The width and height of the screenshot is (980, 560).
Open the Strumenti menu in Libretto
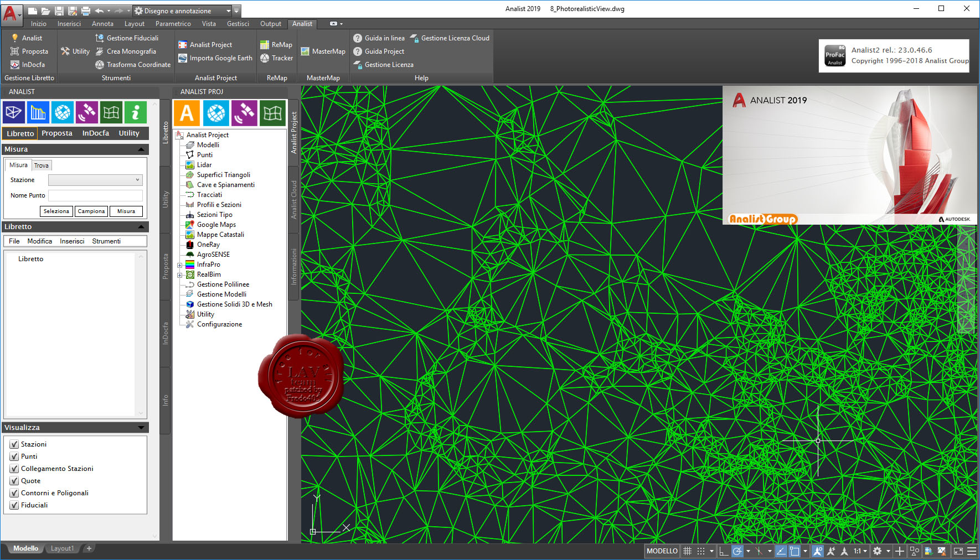pyautogui.click(x=106, y=241)
